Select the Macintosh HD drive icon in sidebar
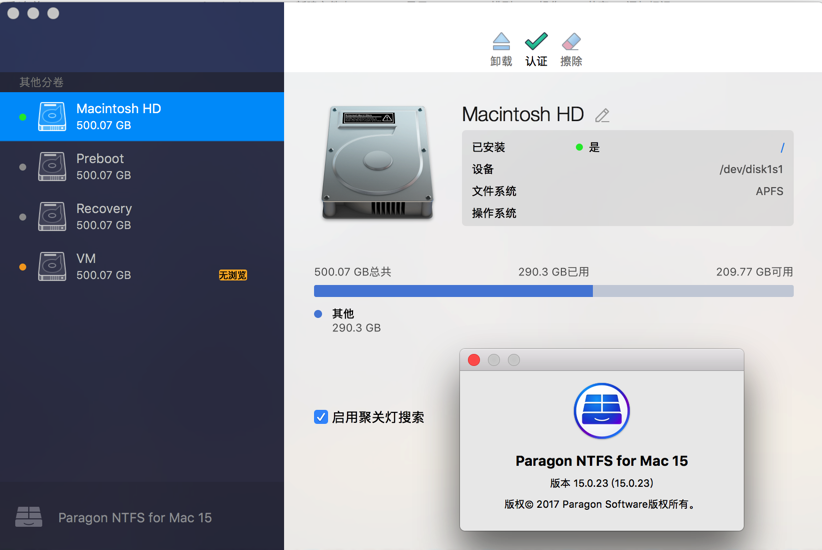The height and width of the screenshot is (550, 822). click(x=52, y=116)
